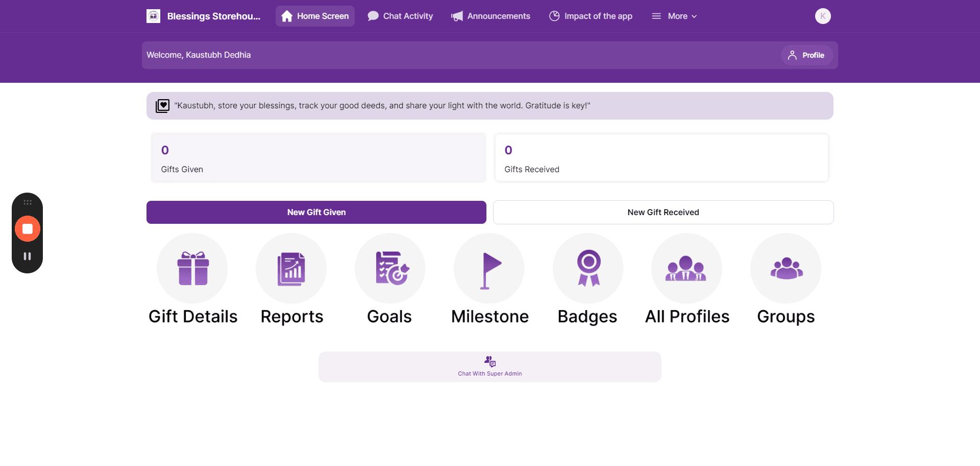Click the gratitude quote text
The image size is (980, 466).
(382, 106)
